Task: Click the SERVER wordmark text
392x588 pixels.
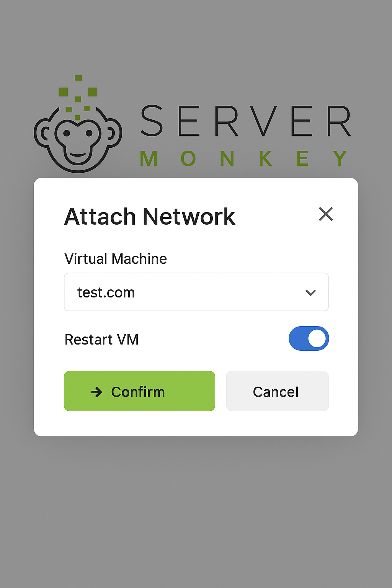Action: click(246, 121)
